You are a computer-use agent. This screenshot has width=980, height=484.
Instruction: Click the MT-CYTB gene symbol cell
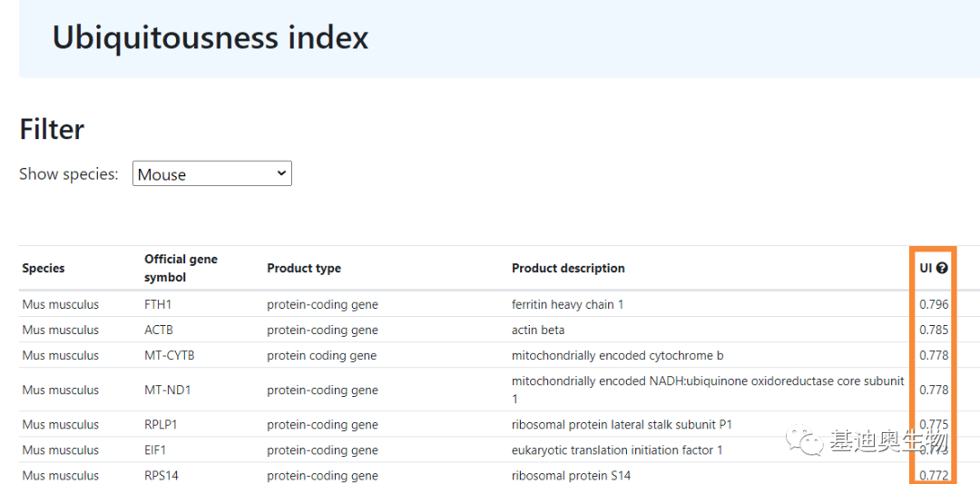(169, 355)
